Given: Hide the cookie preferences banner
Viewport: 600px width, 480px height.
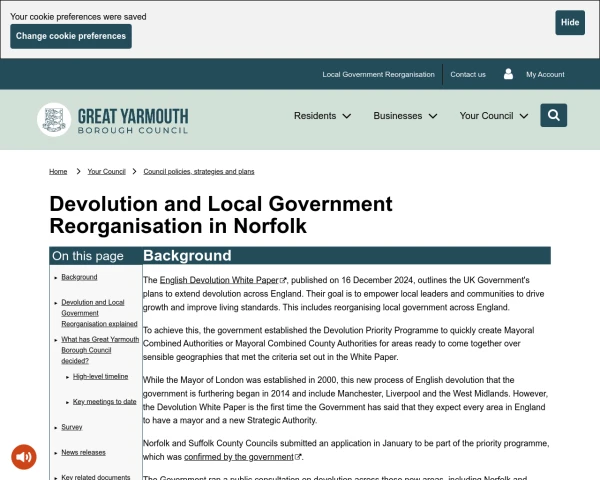Looking at the screenshot, I should tap(570, 23).
